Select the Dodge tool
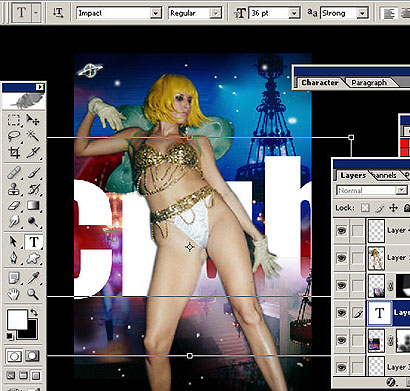This screenshot has height=391, width=410. click(x=33, y=221)
